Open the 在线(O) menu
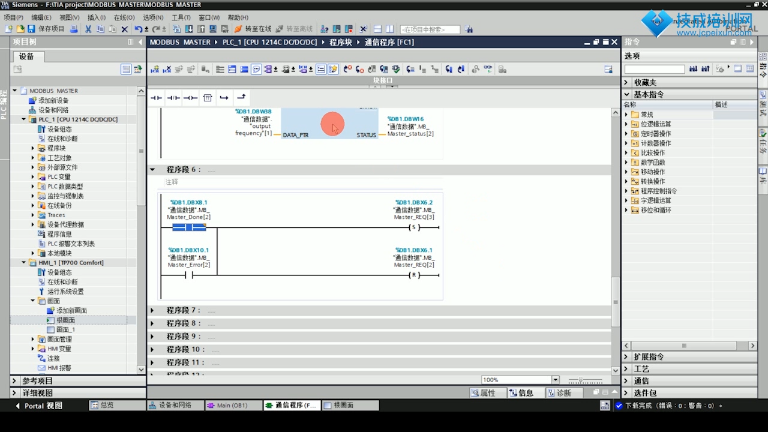 coord(124,17)
